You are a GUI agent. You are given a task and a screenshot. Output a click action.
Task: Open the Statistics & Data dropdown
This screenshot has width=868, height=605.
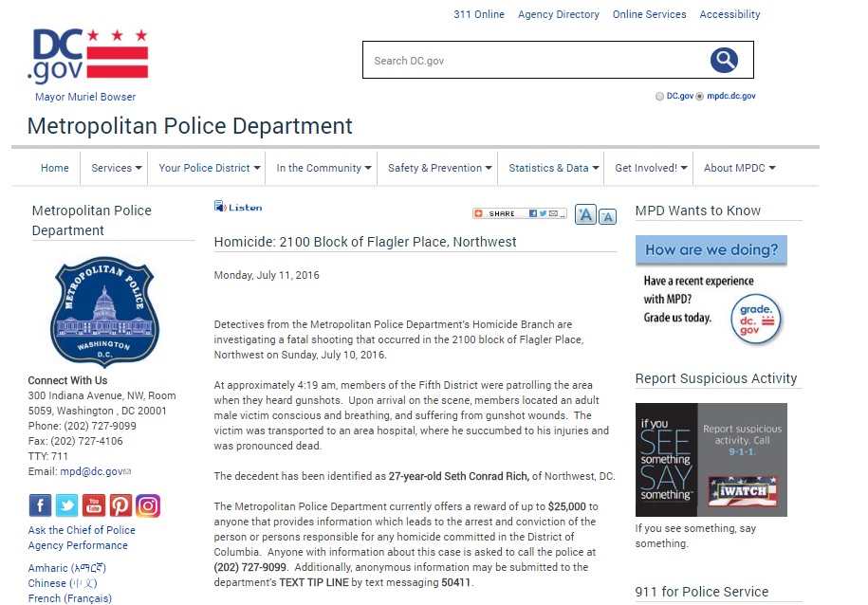[553, 168]
